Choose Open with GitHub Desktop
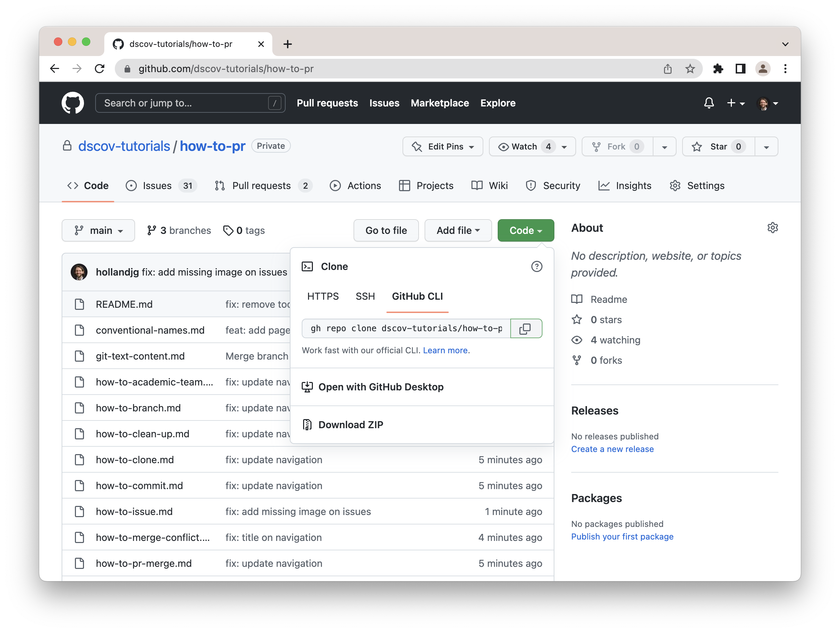 point(422,387)
